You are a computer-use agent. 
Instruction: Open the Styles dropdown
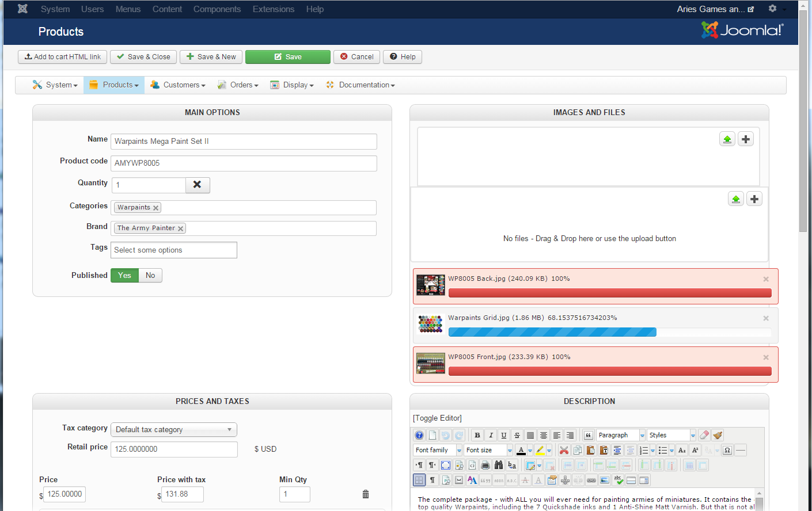click(671, 435)
